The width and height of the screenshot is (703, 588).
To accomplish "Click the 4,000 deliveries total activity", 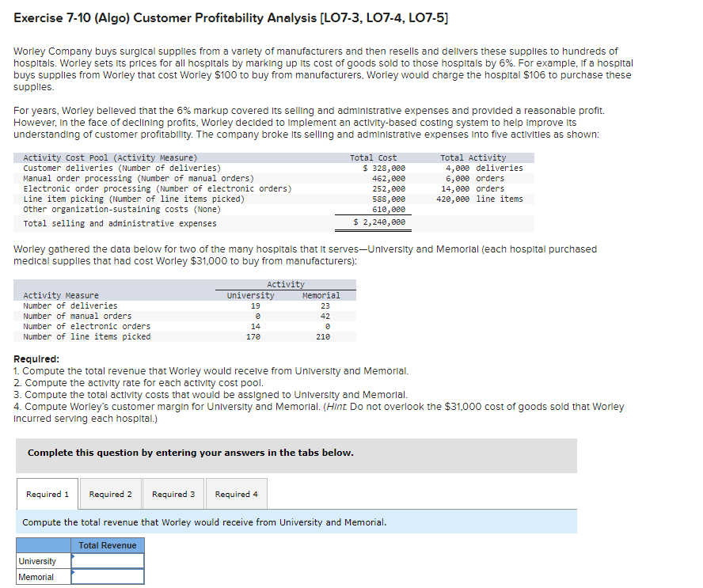I will coord(484,168).
